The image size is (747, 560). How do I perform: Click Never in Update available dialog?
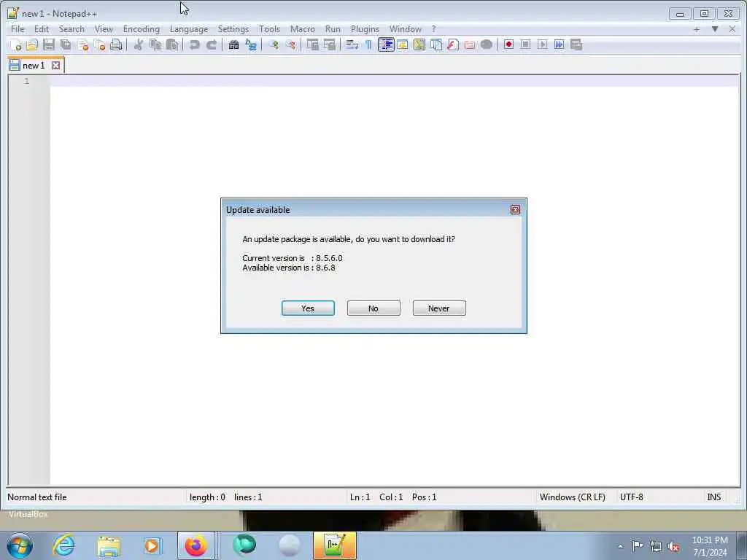439,308
